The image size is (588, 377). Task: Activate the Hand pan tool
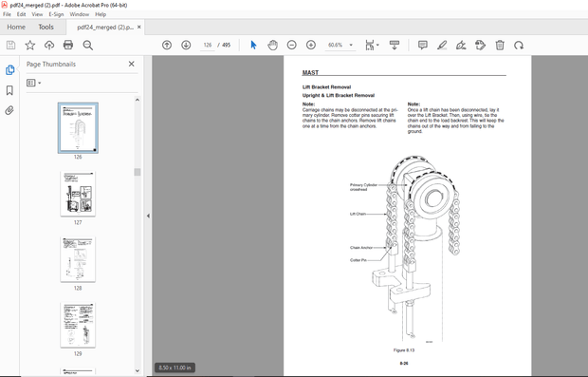click(272, 45)
